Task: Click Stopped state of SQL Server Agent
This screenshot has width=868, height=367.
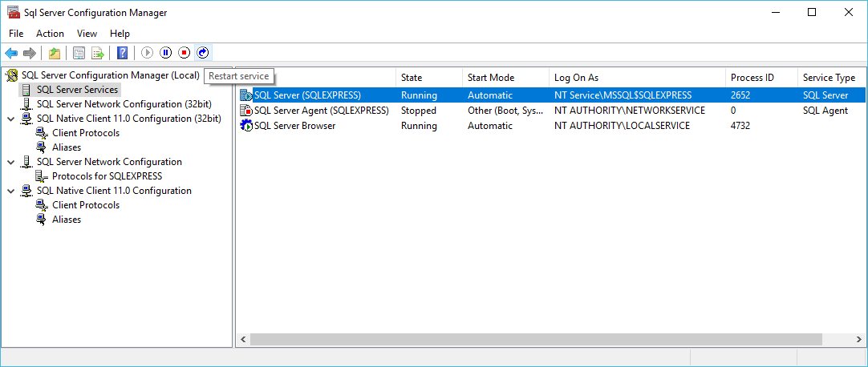Action: (x=419, y=111)
